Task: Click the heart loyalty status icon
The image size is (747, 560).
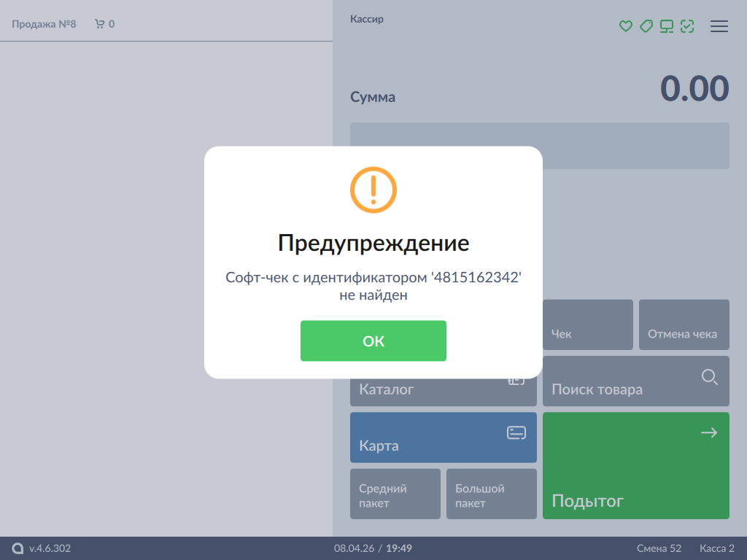Action: [625, 26]
